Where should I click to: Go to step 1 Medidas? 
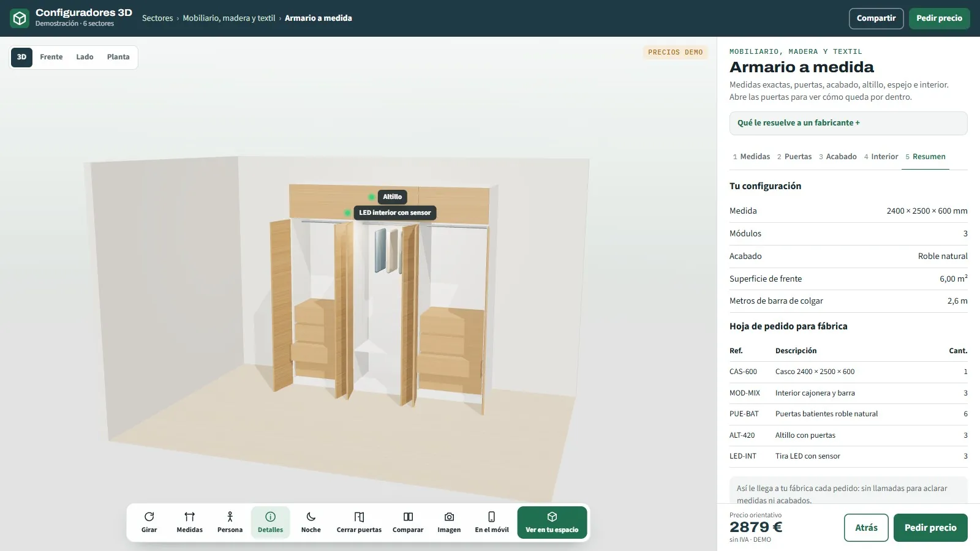pos(752,157)
